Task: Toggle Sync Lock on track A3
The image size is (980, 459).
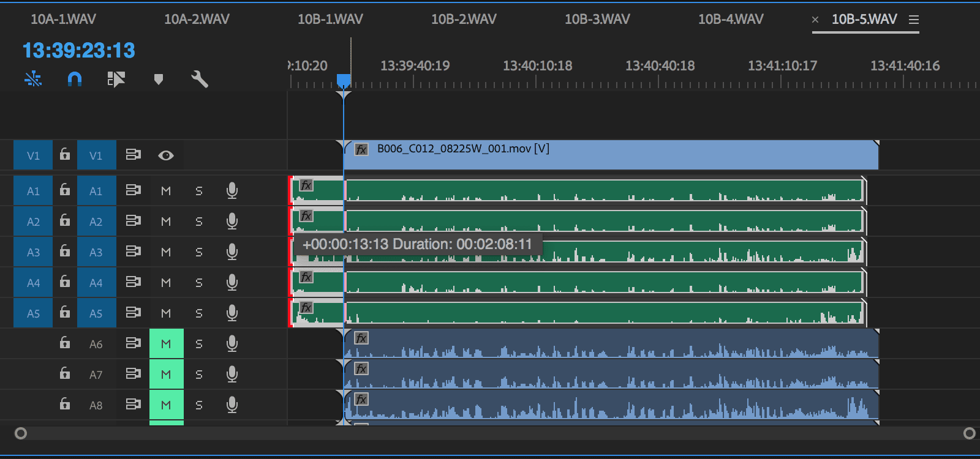Action: tap(133, 252)
